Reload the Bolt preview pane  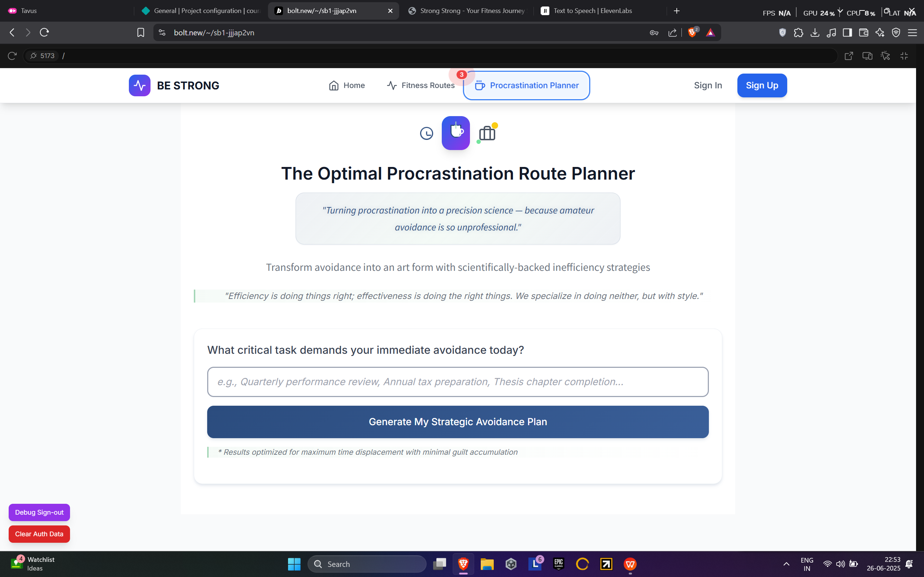[12, 56]
